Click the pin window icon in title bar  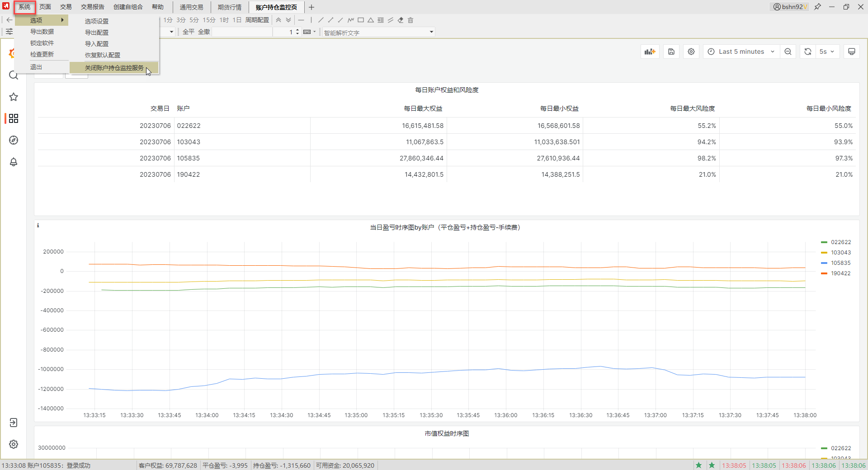point(817,7)
